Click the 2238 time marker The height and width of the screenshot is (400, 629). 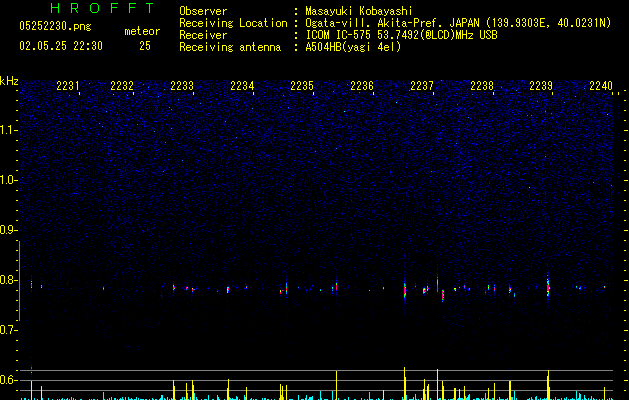tap(482, 86)
